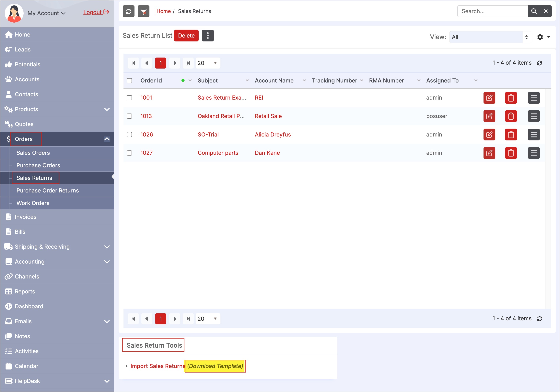This screenshot has width=560, height=392.
Task: Check the box for order 1026
Action: [130, 135]
